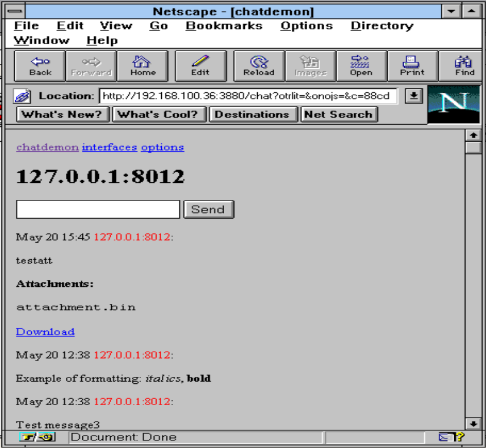The width and height of the screenshot is (486, 448).
Task: Click the Attachments: label
Action: (x=55, y=283)
